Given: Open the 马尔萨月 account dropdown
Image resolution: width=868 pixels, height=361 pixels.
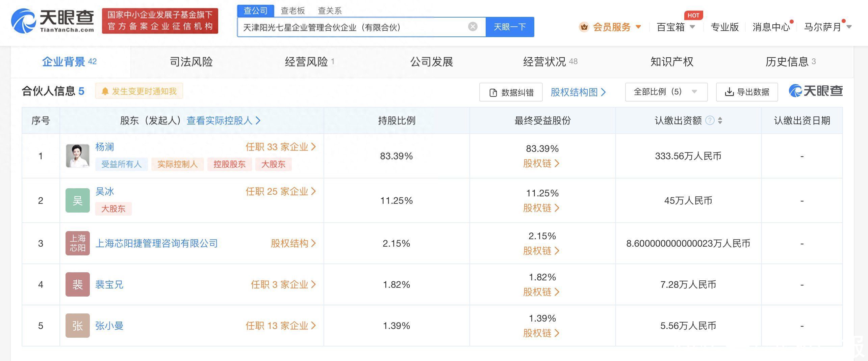Looking at the screenshot, I should coord(828,27).
